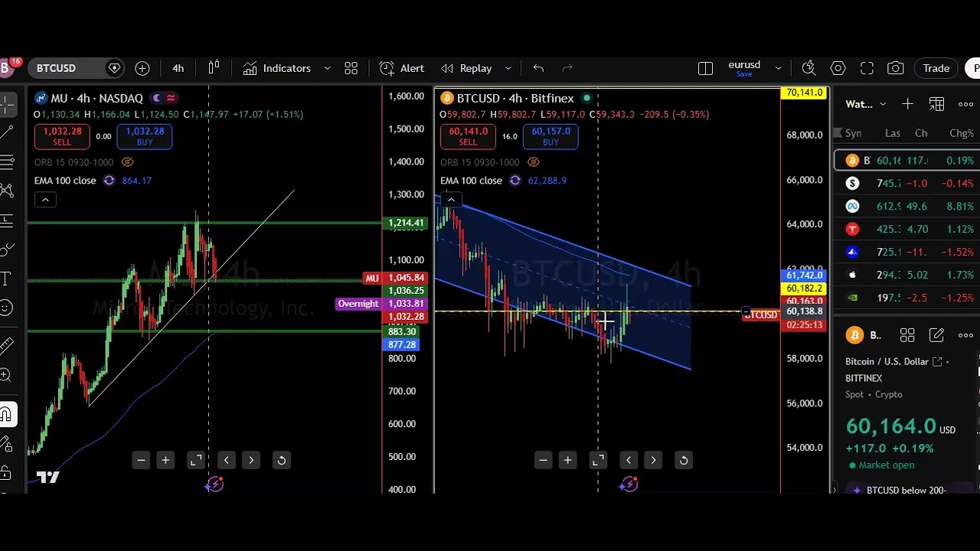
Task: Create a new Alert
Action: click(x=402, y=68)
